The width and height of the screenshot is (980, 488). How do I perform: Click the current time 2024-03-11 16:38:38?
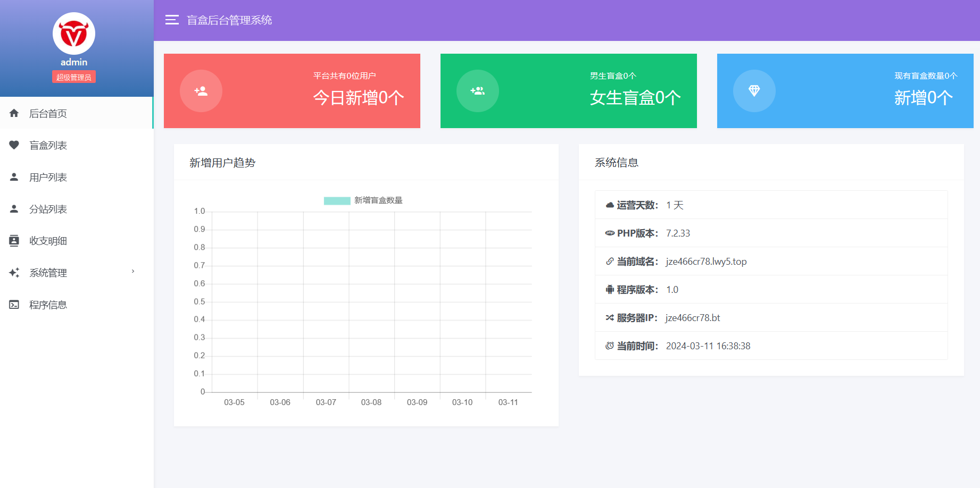tap(708, 346)
